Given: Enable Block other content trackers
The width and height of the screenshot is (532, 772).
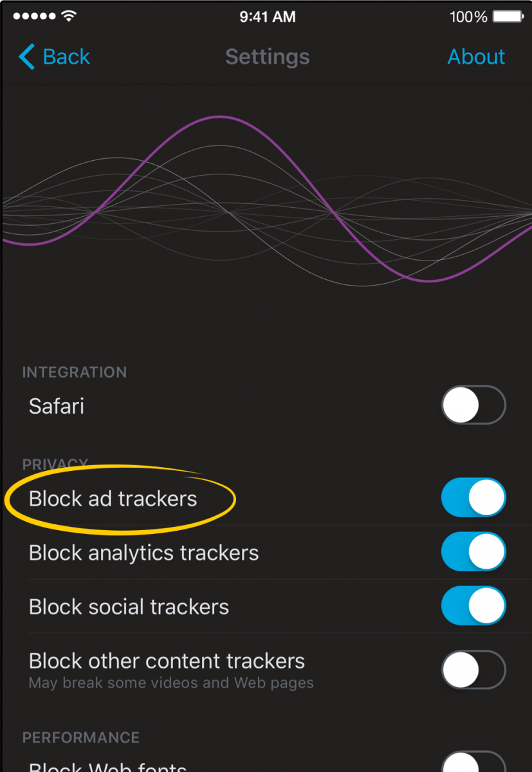Looking at the screenshot, I should point(473,669).
